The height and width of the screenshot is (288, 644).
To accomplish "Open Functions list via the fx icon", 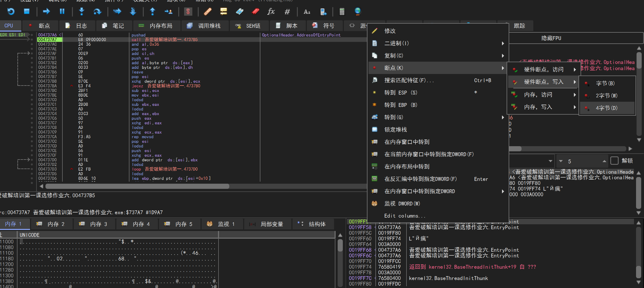I will click(271, 11).
